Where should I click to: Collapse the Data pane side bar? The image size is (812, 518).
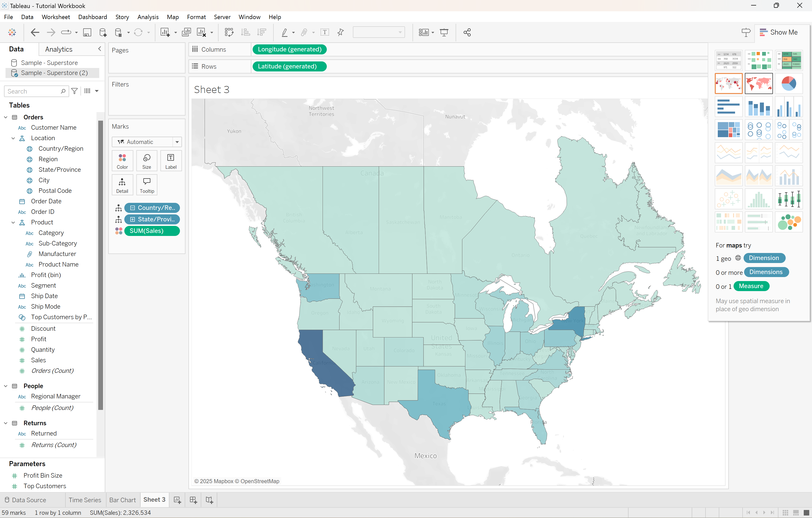(99, 49)
